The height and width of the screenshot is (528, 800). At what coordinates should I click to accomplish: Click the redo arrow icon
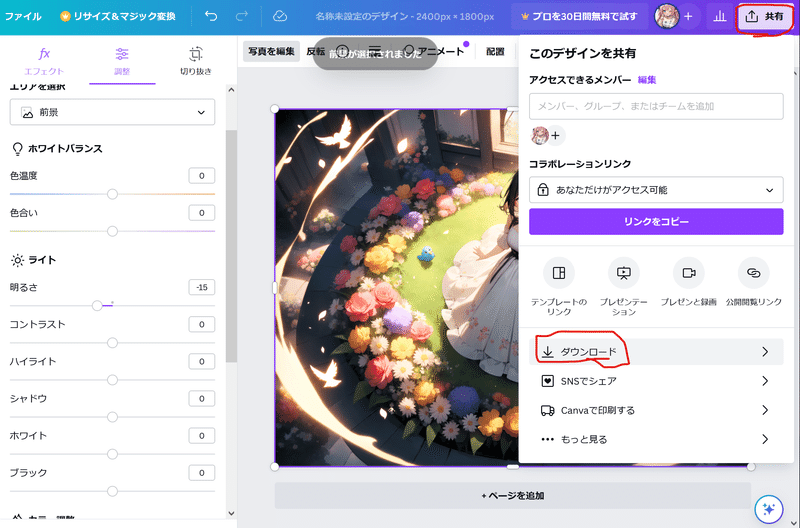click(241, 16)
